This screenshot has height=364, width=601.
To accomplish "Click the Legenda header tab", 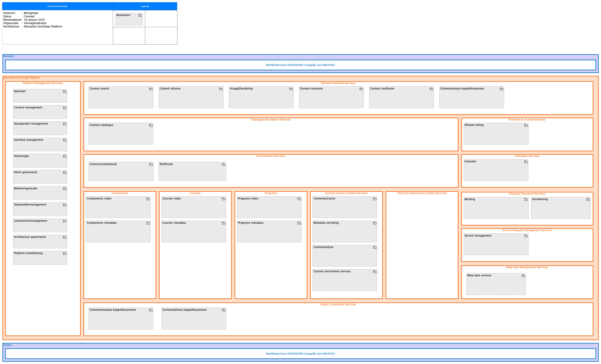I will tap(145, 6).
